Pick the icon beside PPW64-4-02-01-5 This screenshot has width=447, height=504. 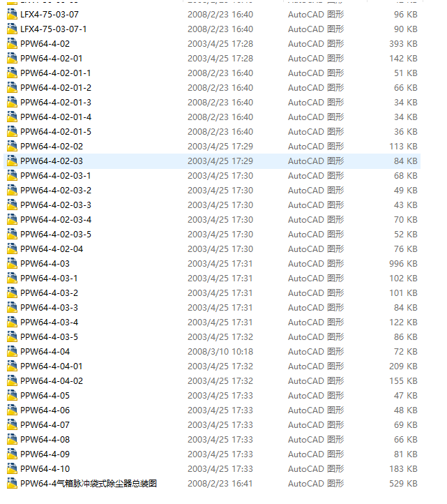click(12, 132)
